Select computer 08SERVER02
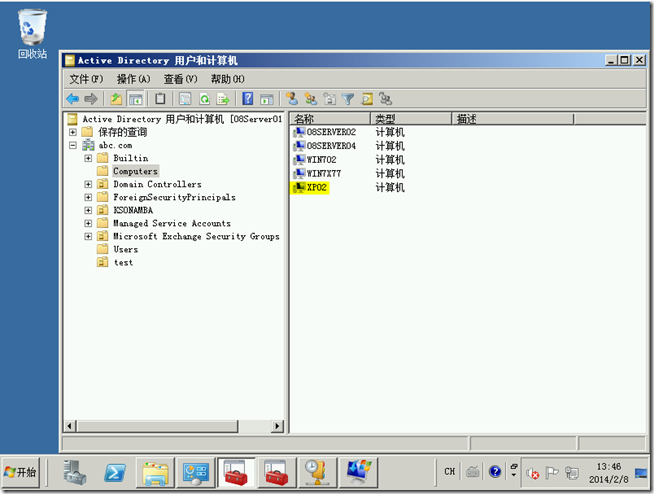 331,132
